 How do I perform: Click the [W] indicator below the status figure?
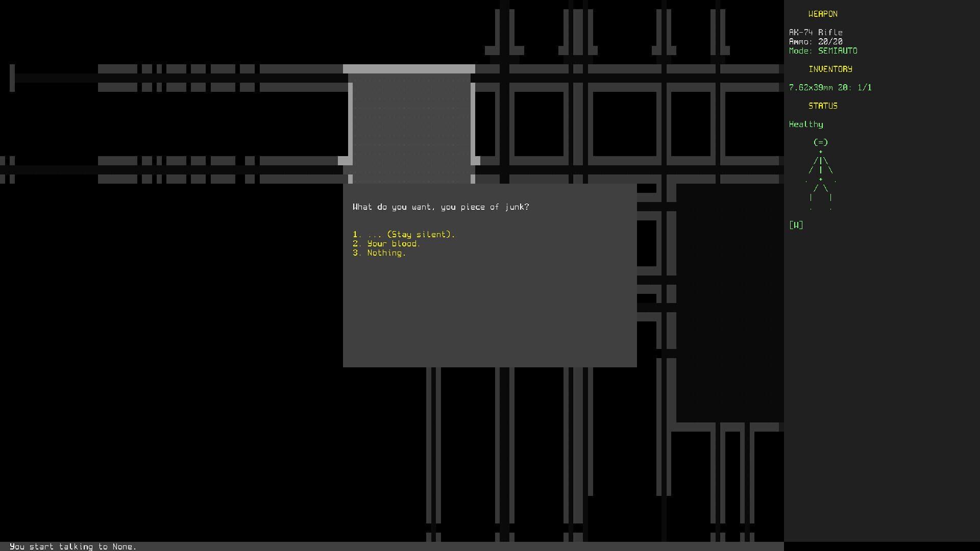pos(796,224)
